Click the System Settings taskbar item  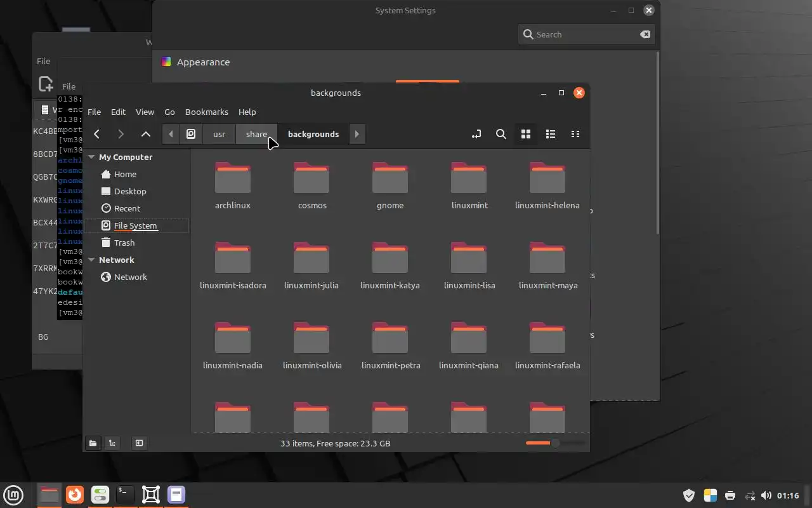pyautogui.click(x=100, y=495)
